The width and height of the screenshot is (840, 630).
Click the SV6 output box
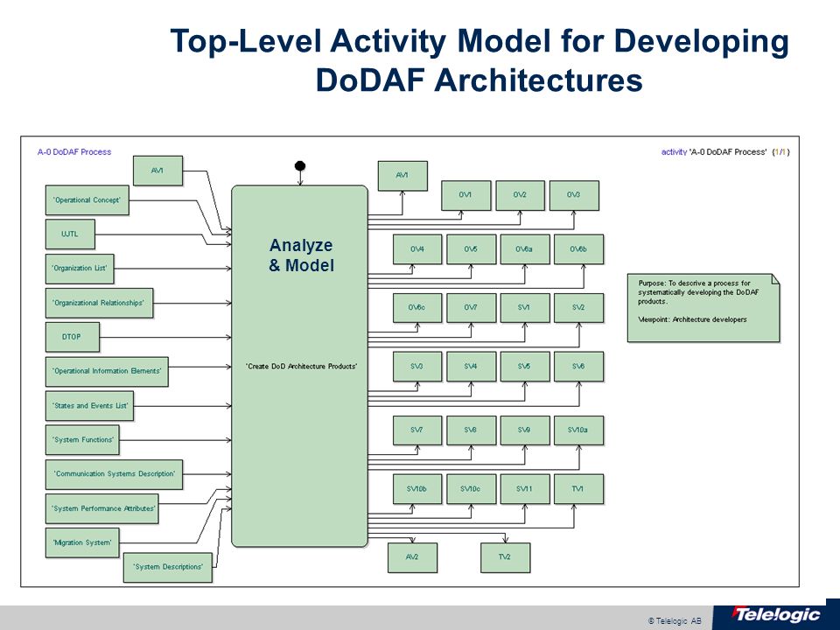point(578,367)
